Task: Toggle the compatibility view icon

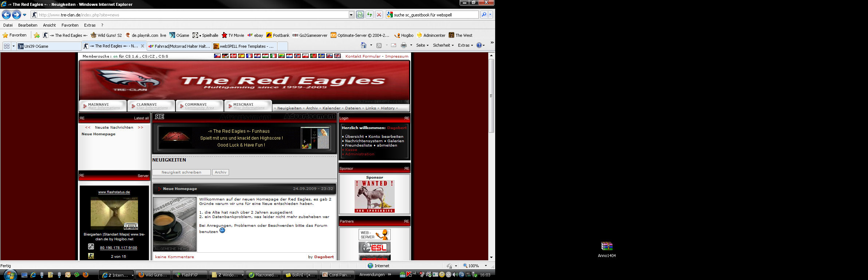Action: coord(360,15)
